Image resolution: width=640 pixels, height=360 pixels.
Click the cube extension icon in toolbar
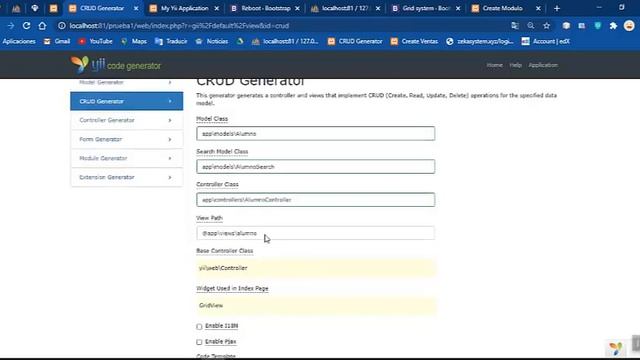tap(566, 26)
